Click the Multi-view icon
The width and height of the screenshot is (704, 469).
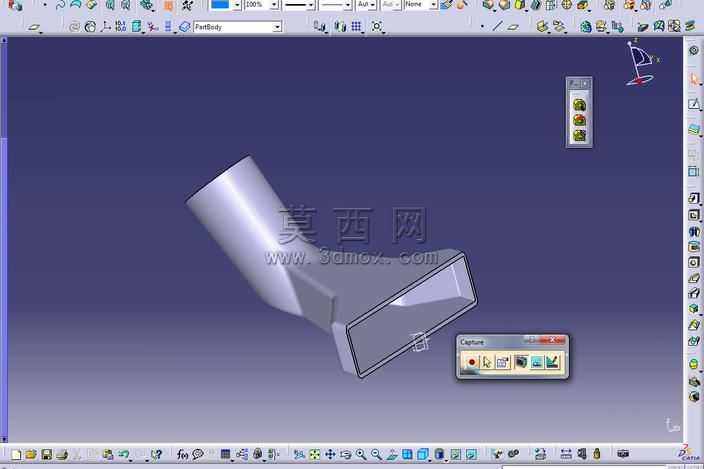coord(407,455)
